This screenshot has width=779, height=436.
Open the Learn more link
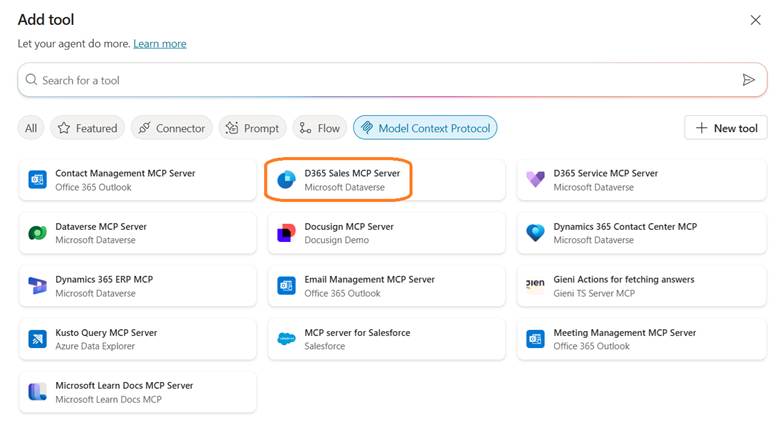[x=160, y=44]
